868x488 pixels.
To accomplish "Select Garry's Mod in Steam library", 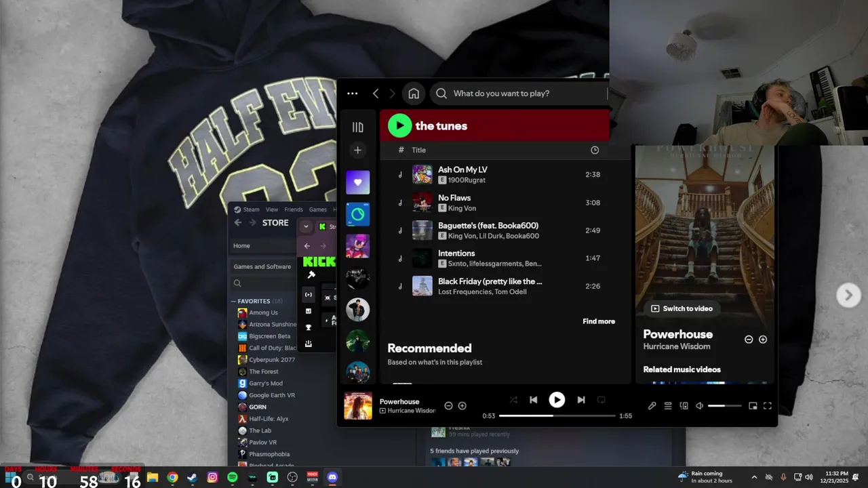I will tap(267, 384).
